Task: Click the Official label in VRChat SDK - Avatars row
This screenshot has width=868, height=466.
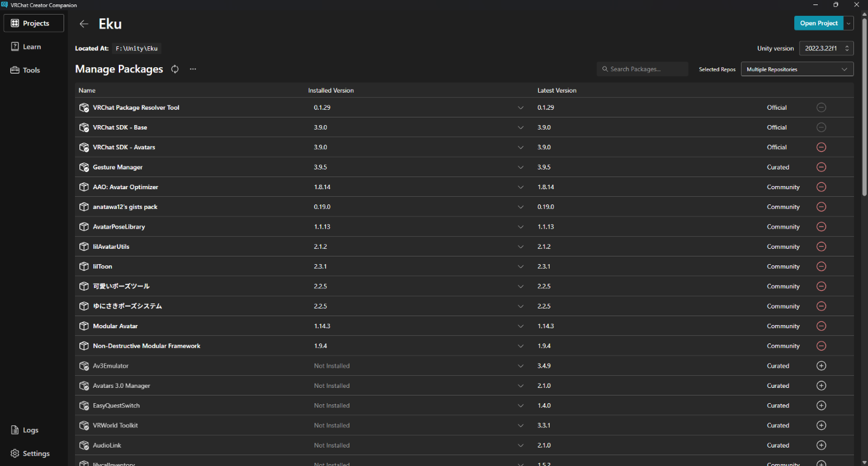Action: [776, 147]
